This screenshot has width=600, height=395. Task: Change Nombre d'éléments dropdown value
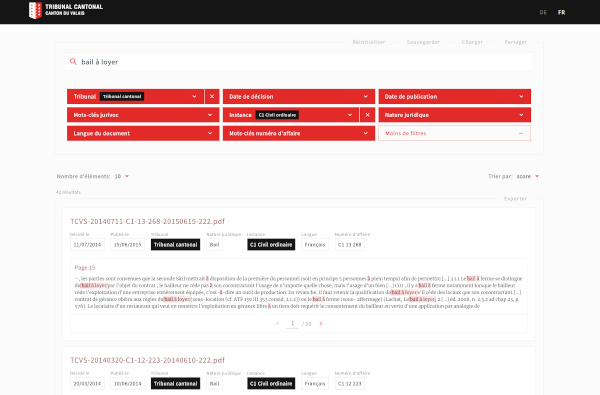pyautogui.click(x=122, y=176)
